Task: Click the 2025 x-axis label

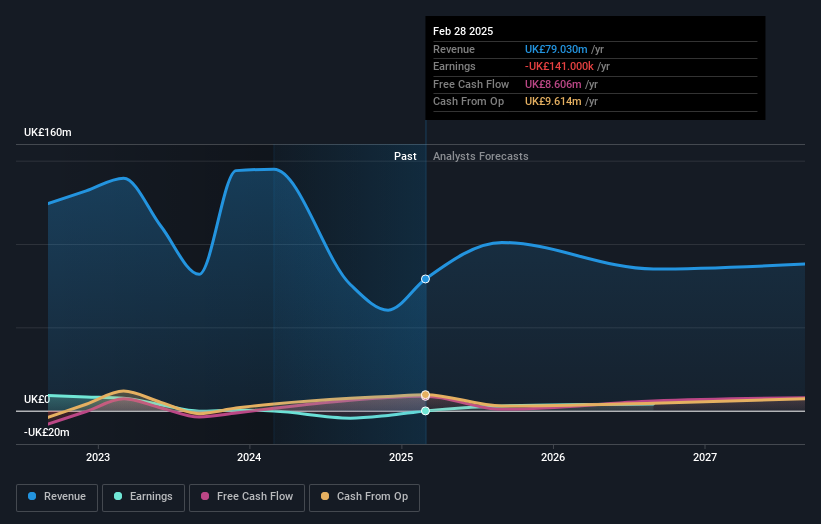Action: click(x=401, y=457)
